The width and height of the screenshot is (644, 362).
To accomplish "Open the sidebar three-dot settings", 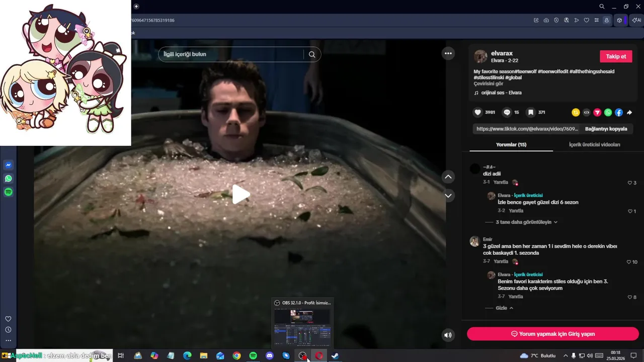I will tap(8, 340).
